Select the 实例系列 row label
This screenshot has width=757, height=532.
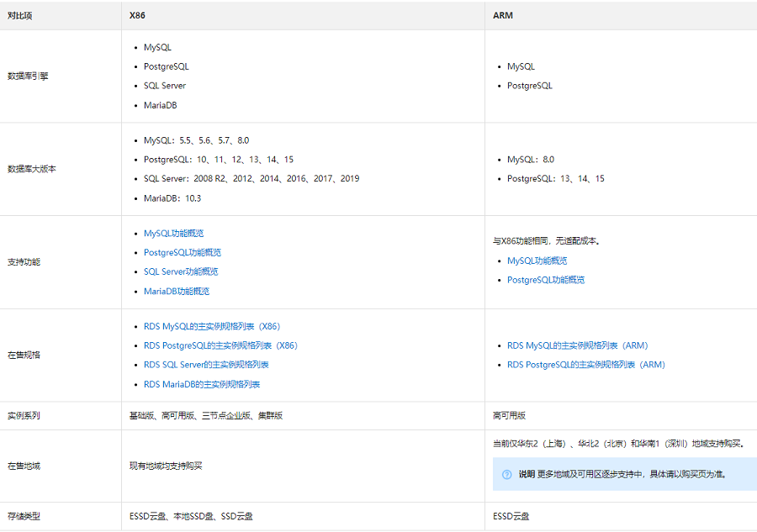[24, 416]
